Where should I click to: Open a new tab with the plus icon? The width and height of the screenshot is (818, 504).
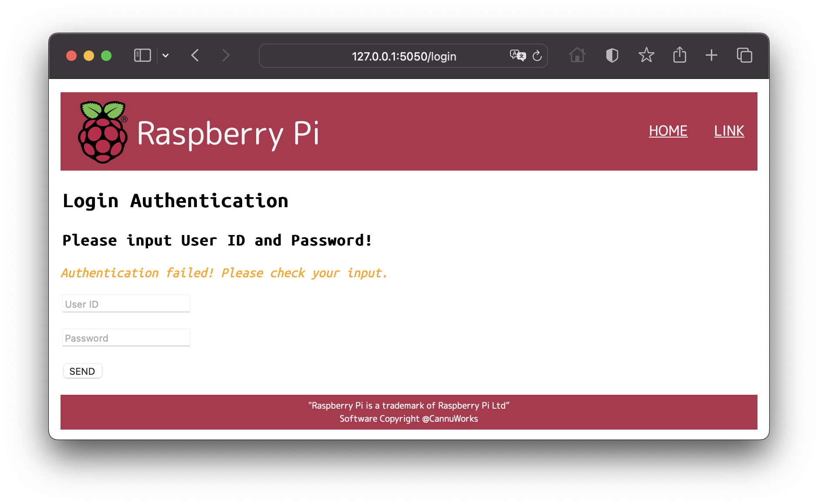pos(711,55)
